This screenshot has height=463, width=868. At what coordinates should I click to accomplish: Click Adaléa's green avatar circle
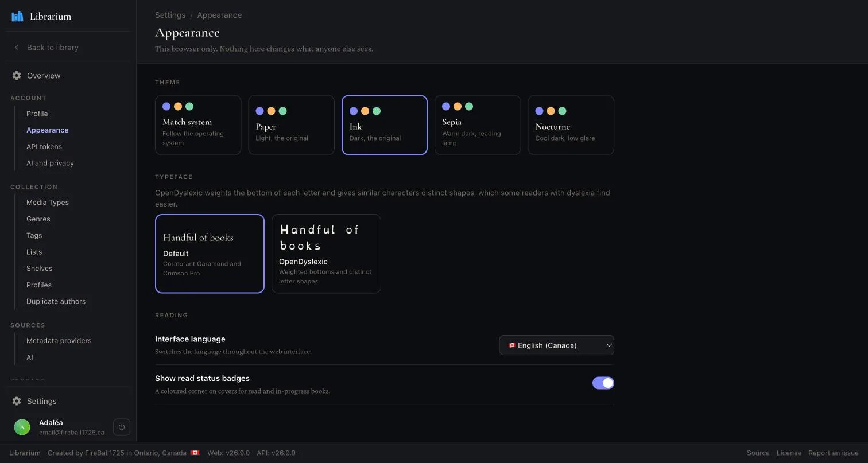[x=22, y=427]
